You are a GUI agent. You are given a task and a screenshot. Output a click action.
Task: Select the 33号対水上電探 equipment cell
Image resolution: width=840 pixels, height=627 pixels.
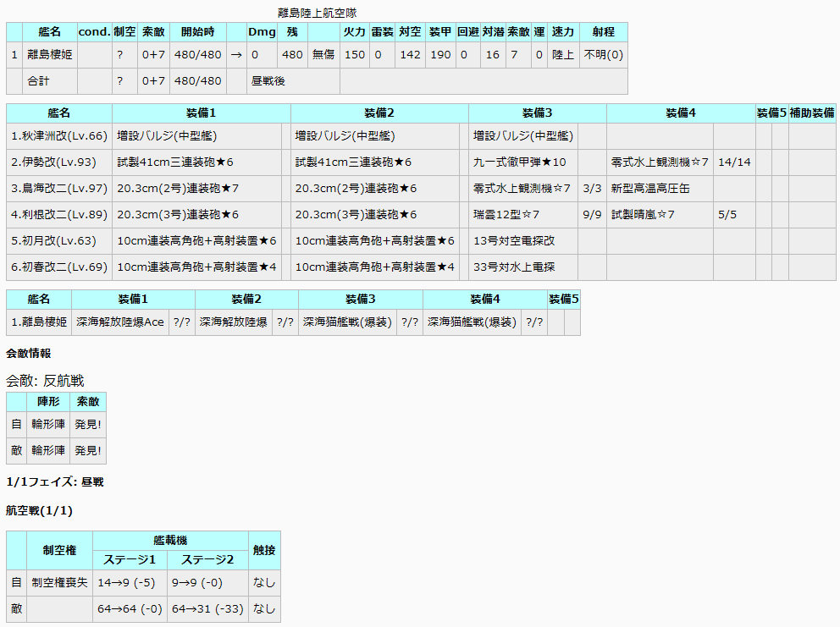(x=514, y=267)
